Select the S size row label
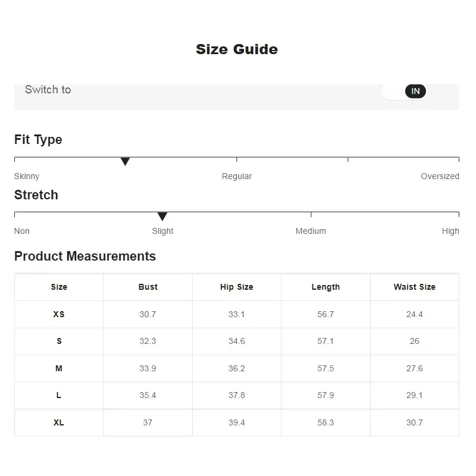The width and height of the screenshot is (476, 476). (59, 342)
